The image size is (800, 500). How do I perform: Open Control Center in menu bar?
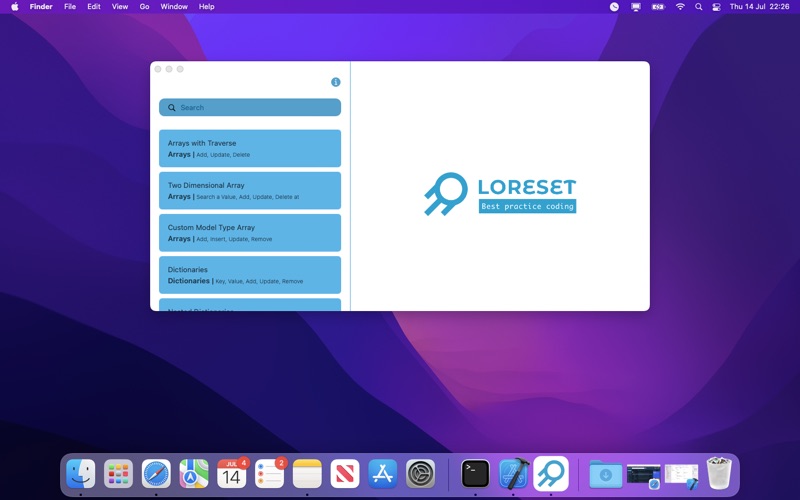(x=716, y=7)
